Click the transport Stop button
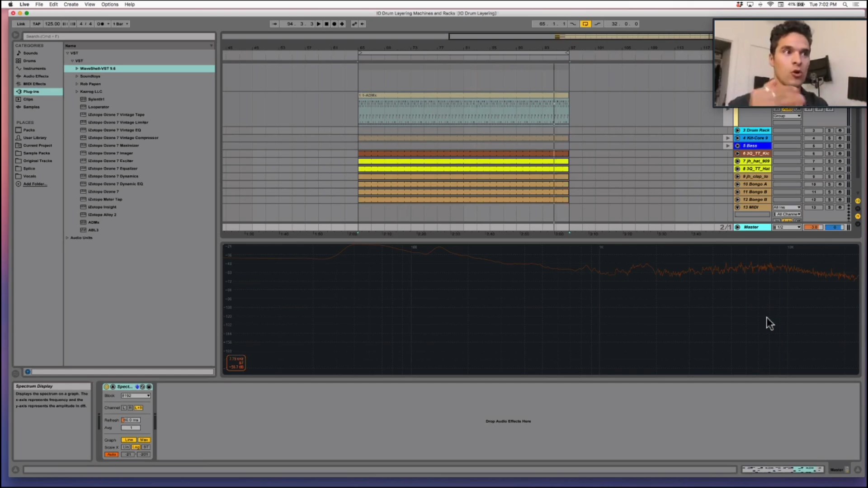Screen dimensions: 868x488 point(326,24)
